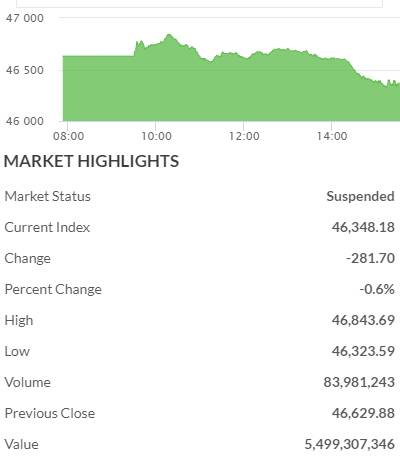400x461 pixels.
Task: Select the Current Index value 46,348.18
Action: [363, 227]
